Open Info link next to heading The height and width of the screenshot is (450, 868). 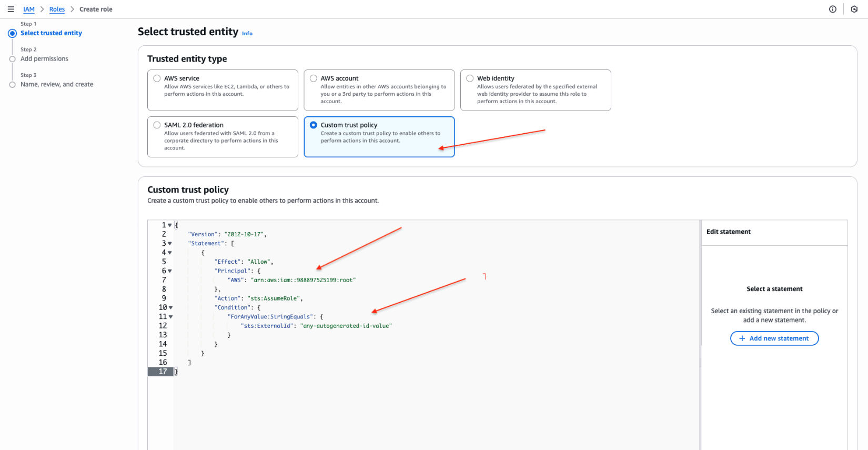point(247,34)
